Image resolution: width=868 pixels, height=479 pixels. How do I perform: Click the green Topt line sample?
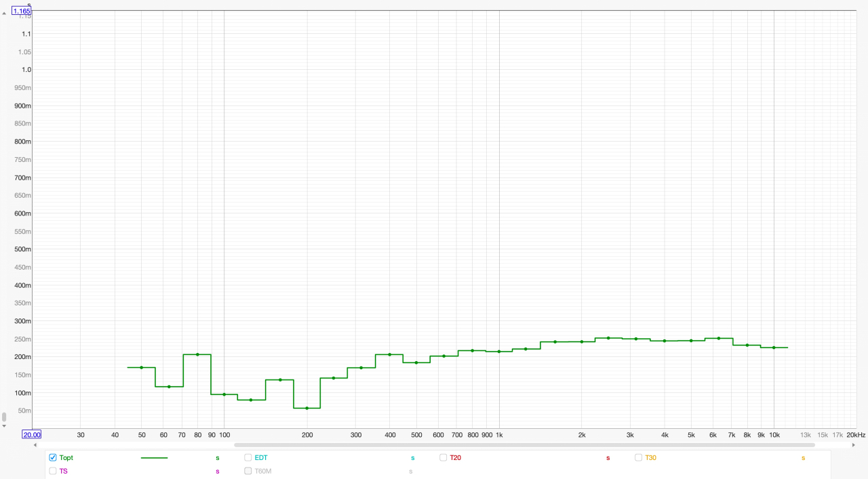(x=154, y=458)
